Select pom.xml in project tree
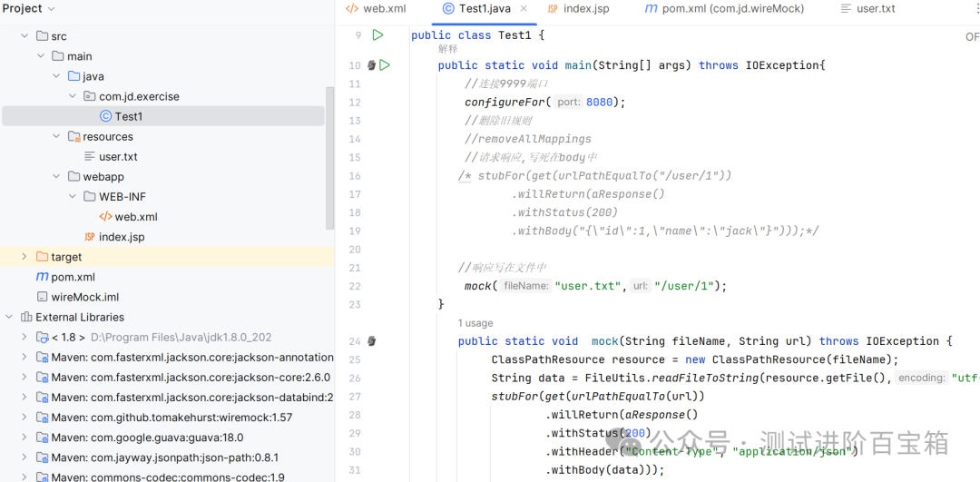 tap(73, 276)
